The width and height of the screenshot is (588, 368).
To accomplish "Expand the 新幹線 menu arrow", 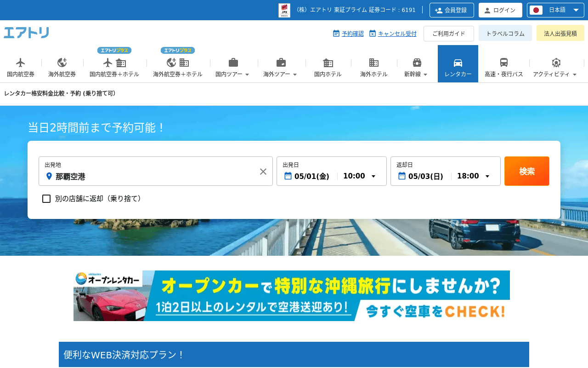I will tap(425, 75).
